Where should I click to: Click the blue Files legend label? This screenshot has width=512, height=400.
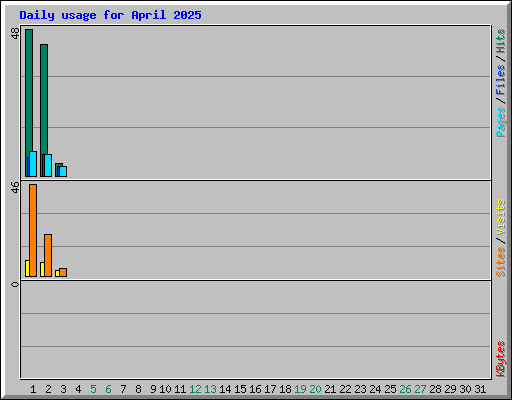click(x=501, y=80)
